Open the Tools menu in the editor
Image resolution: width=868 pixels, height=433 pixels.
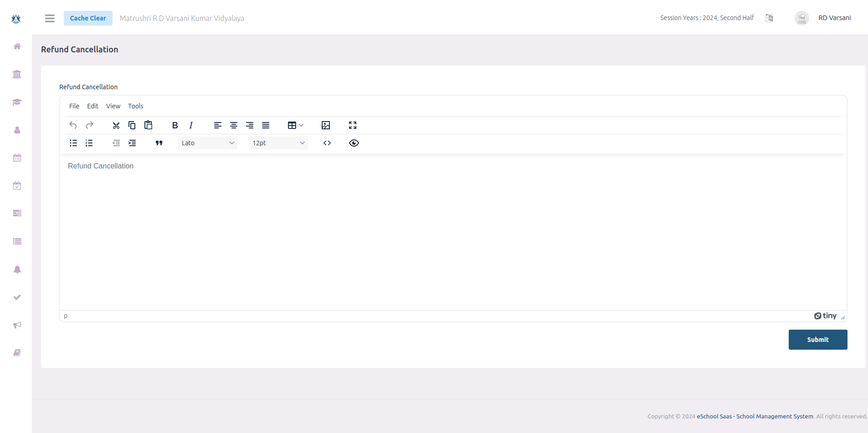135,106
